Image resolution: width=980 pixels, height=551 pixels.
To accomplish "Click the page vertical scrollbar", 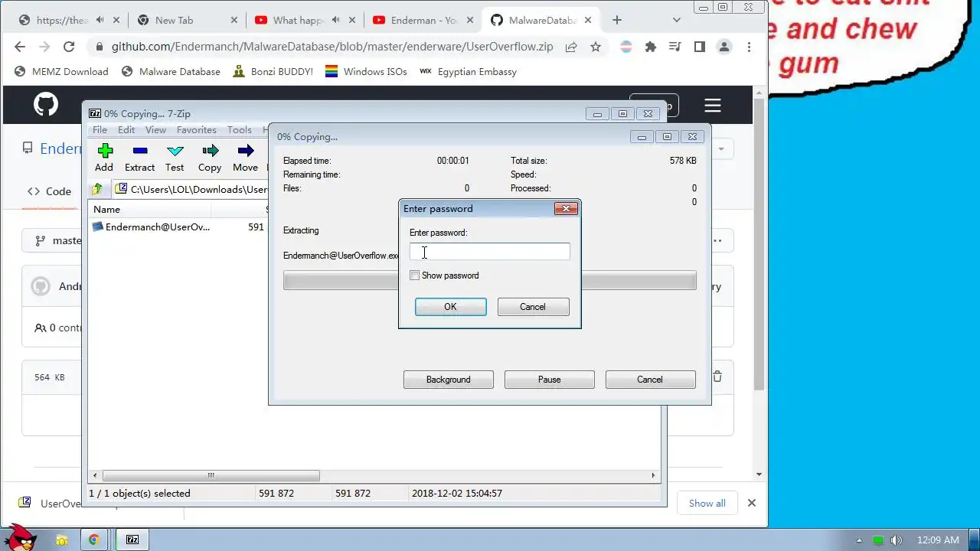I will (x=759, y=245).
